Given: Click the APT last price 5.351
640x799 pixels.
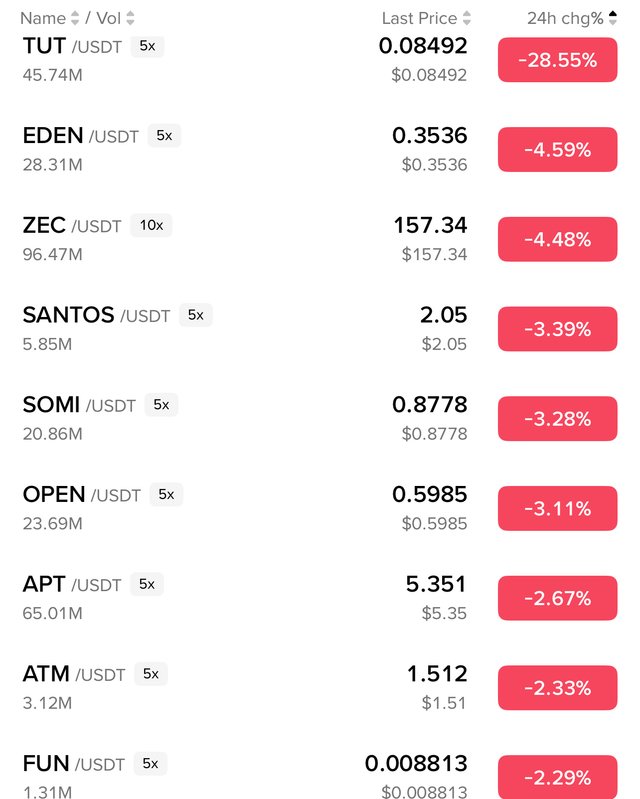Looking at the screenshot, I should 436,584.
